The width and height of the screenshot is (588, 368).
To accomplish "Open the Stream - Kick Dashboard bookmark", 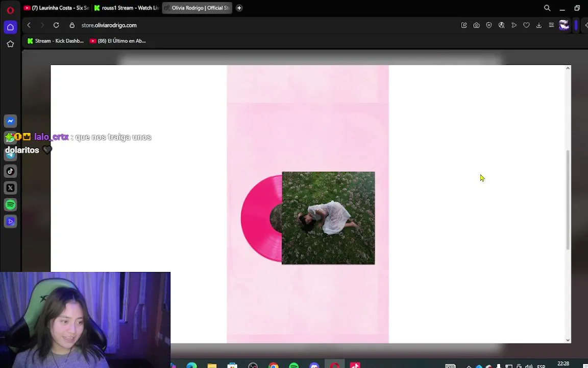I will [x=56, y=41].
